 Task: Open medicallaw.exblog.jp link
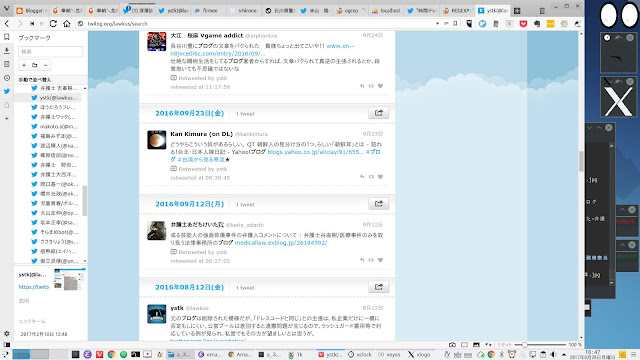click(x=281, y=242)
